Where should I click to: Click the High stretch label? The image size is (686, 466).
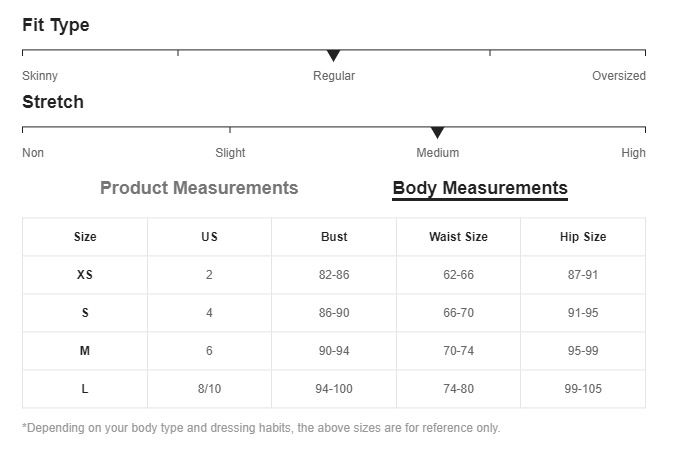633,153
